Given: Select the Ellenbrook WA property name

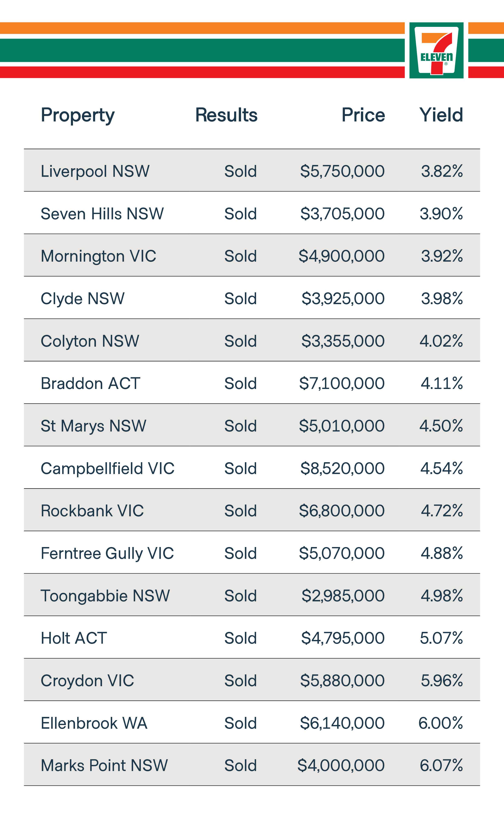Looking at the screenshot, I should 94,723.
